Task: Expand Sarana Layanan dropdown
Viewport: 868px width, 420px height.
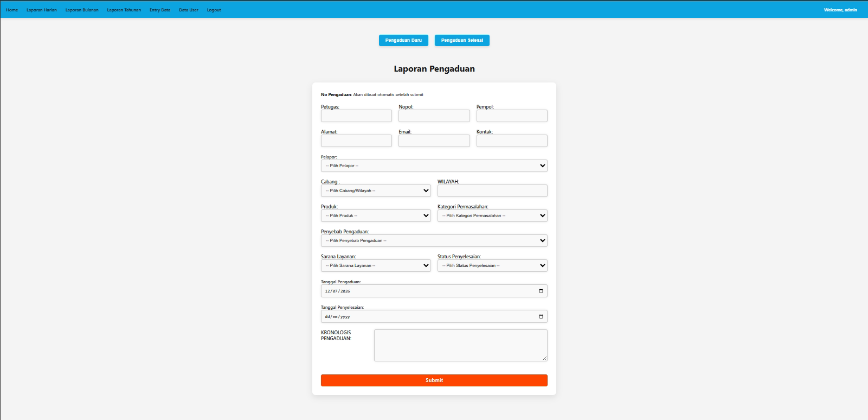Action: [x=376, y=265]
